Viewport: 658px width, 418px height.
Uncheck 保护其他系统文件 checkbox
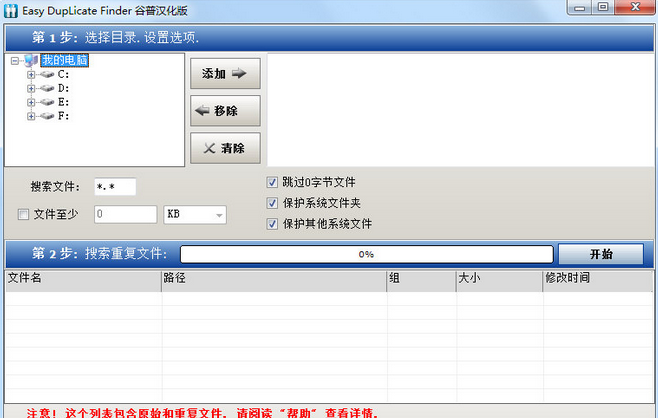pos(272,224)
